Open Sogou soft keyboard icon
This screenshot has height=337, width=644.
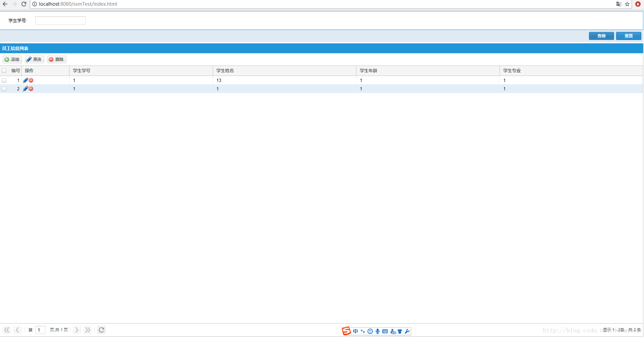point(385,331)
